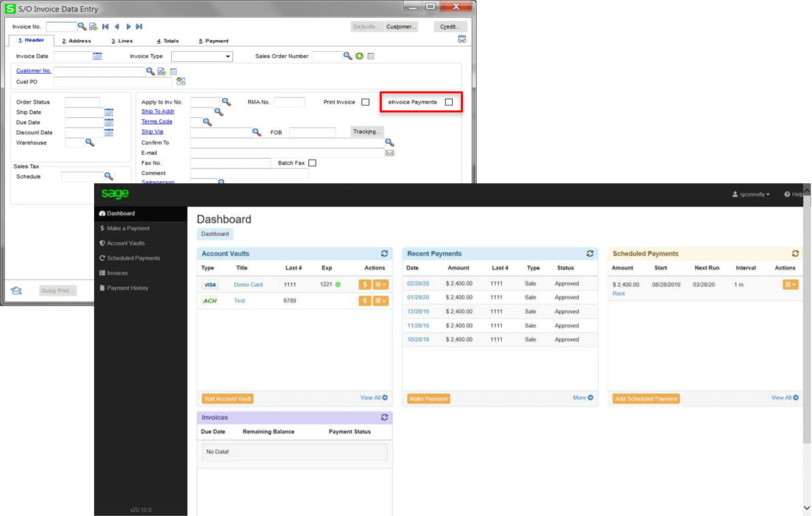Click graduation cap help icon at bottom
The image size is (812, 516).
(16, 290)
